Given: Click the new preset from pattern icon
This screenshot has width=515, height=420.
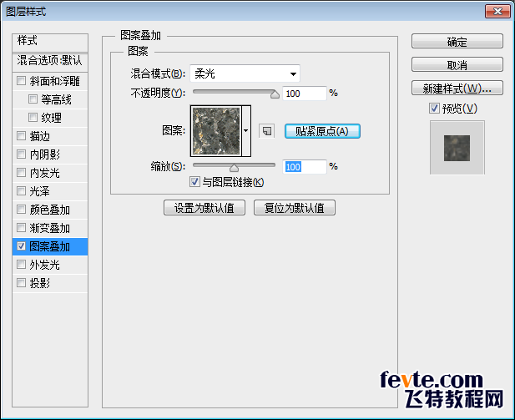Looking at the screenshot, I should [x=267, y=131].
